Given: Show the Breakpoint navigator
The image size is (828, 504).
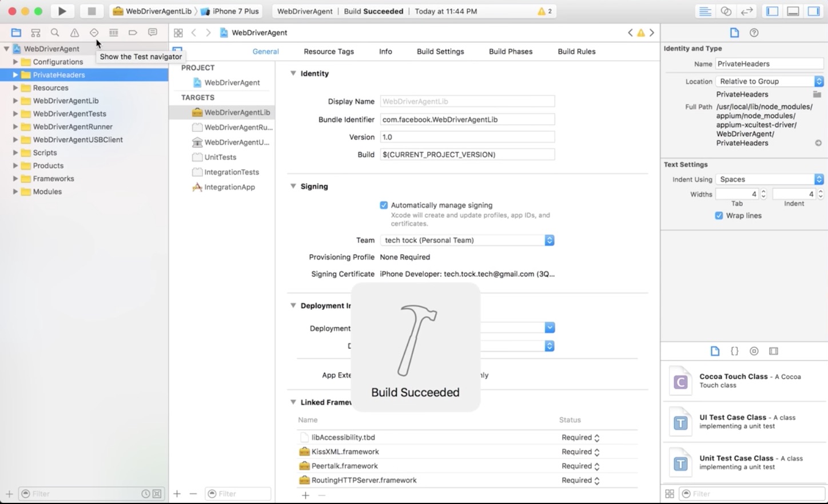Looking at the screenshot, I should click(133, 33).
